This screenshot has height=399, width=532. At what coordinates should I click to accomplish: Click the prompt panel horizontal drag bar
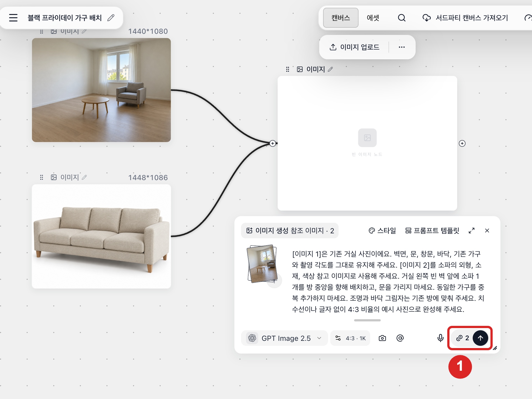point(367,320)
